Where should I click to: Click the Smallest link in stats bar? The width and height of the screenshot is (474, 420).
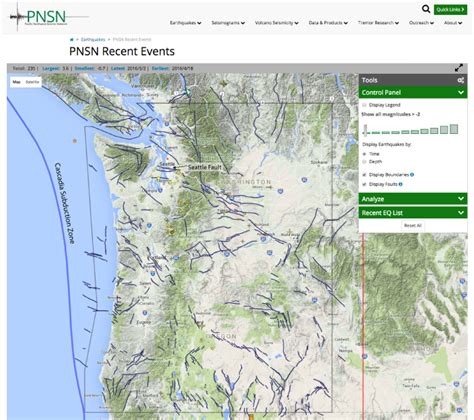click(84, 68)
